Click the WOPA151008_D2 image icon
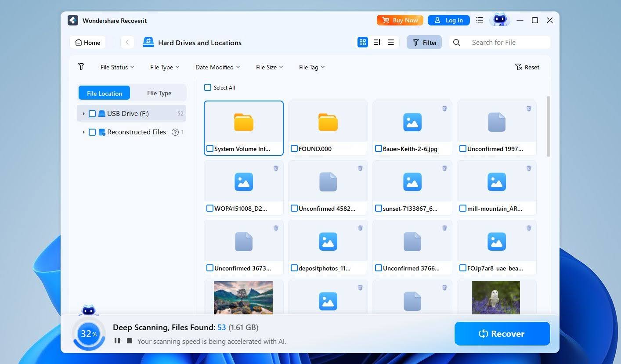Image resolution: width=621 pixels, height=364 pixels. pos(244,182)
